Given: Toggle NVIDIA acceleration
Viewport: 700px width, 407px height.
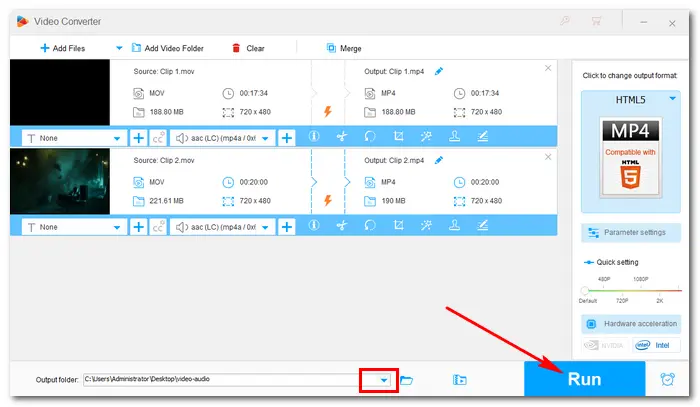Looking at the screenshot, I should (x=604, y=345).
